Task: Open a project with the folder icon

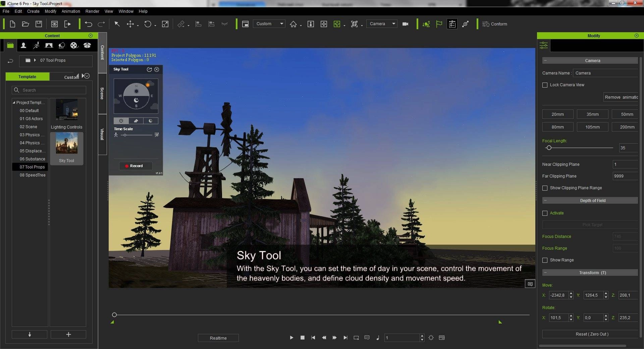Action: (25, 24)
